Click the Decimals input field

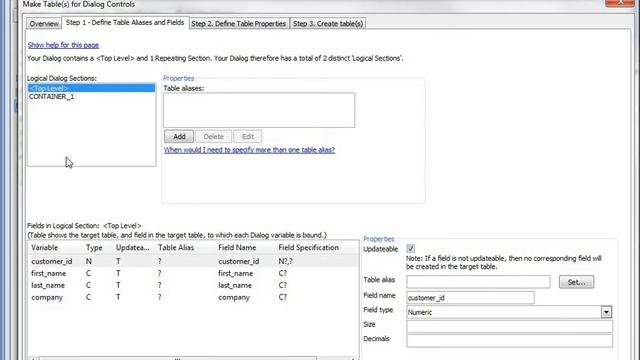point(509,340)
